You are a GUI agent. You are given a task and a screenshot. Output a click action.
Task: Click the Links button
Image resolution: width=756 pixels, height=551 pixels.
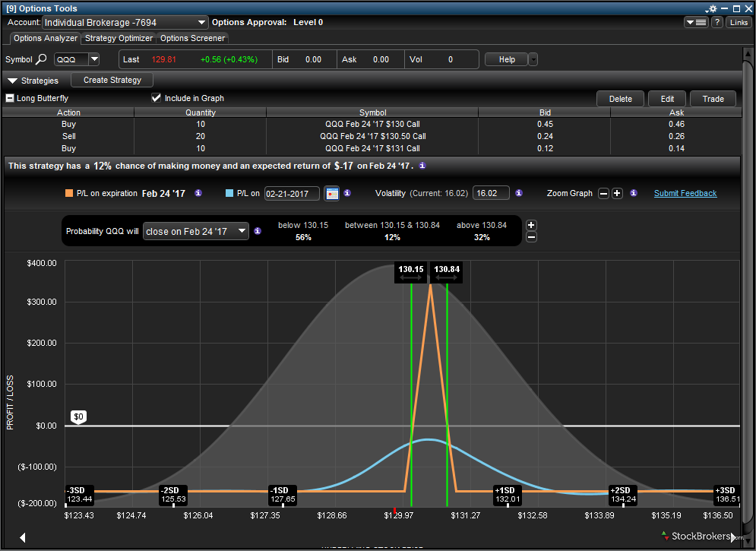click(x=739, y=22)
